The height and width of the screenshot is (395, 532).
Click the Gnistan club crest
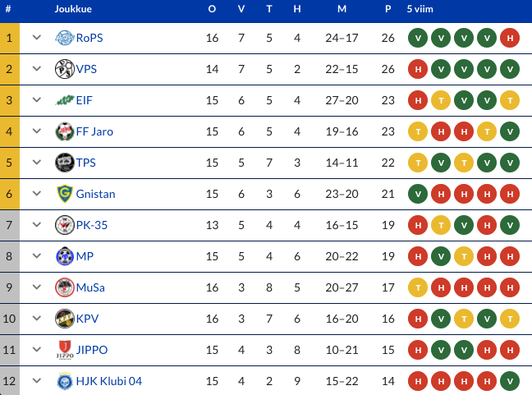point(65,194)
